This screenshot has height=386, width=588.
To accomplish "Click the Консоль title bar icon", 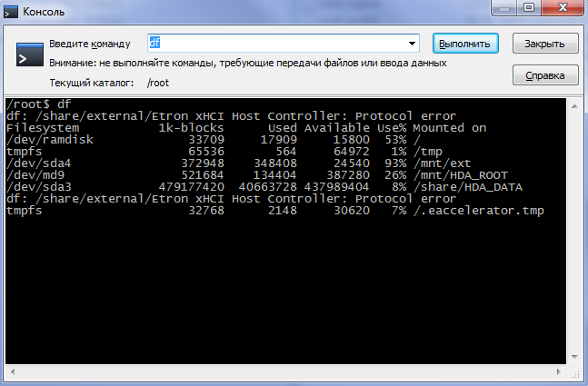I will pos(11,12).
